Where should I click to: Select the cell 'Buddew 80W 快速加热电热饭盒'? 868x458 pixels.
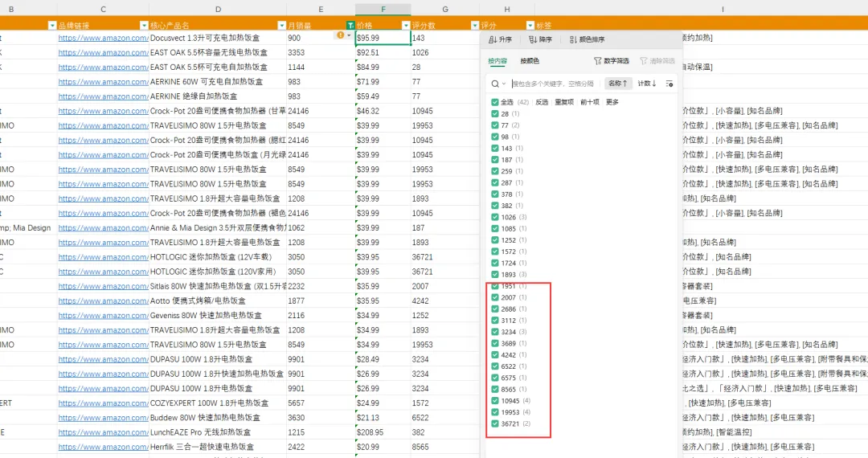(x=218, y=418)
